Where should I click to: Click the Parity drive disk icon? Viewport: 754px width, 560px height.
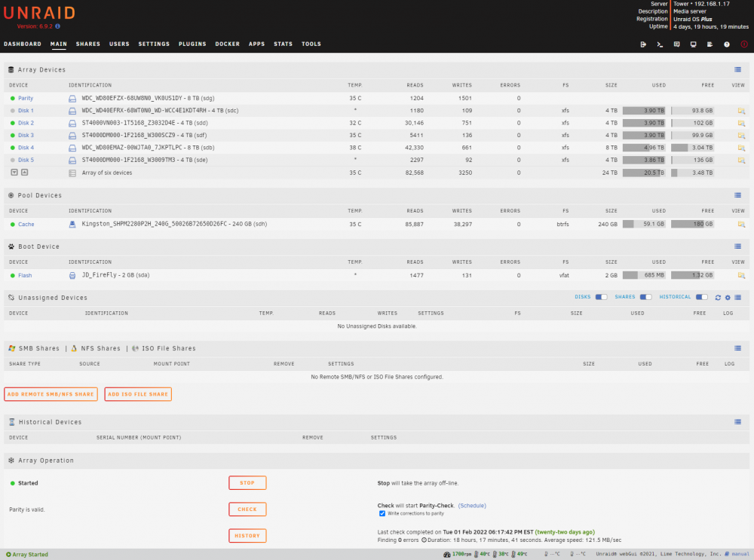pyautogui.click(x=72, y=99)
